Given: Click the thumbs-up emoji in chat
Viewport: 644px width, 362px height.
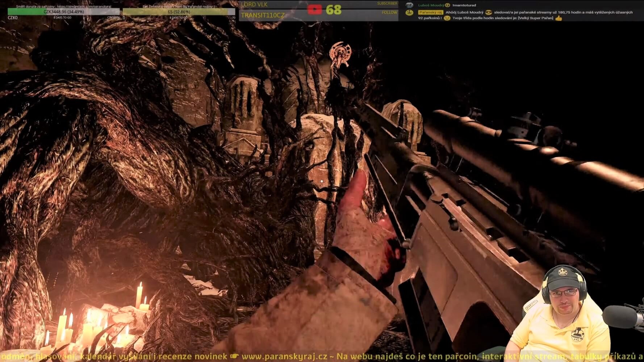Looking at the screenshot, I should tap(559, 18).
